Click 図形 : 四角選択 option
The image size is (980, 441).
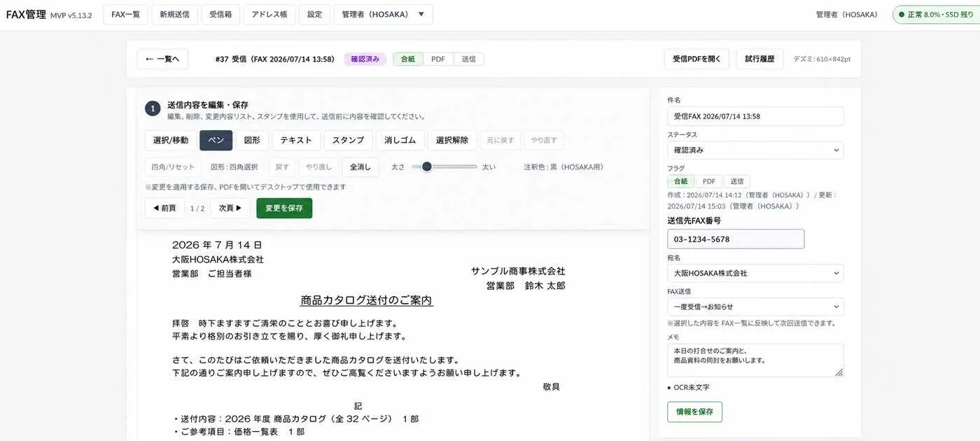[x=234, y=167]
